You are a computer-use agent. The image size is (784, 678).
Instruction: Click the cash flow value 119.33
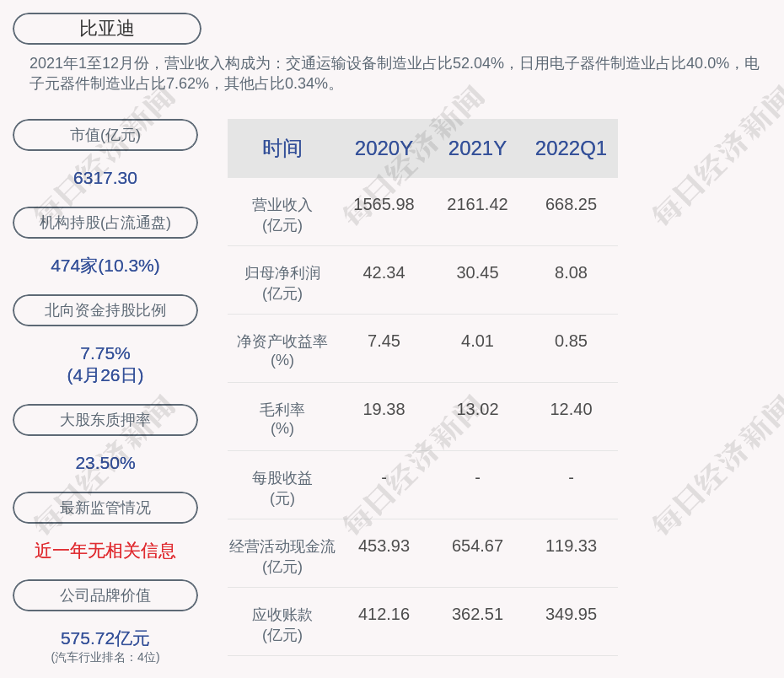[x=571, y=546]
